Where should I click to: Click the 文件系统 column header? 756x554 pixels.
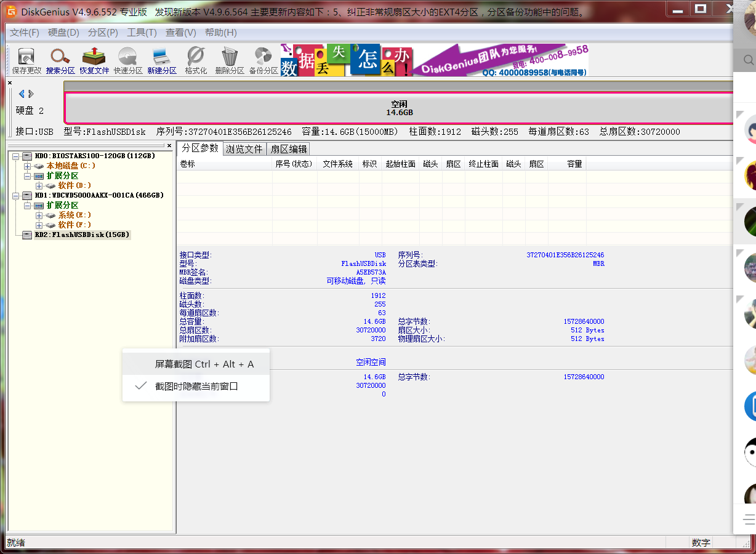(338, 164)
